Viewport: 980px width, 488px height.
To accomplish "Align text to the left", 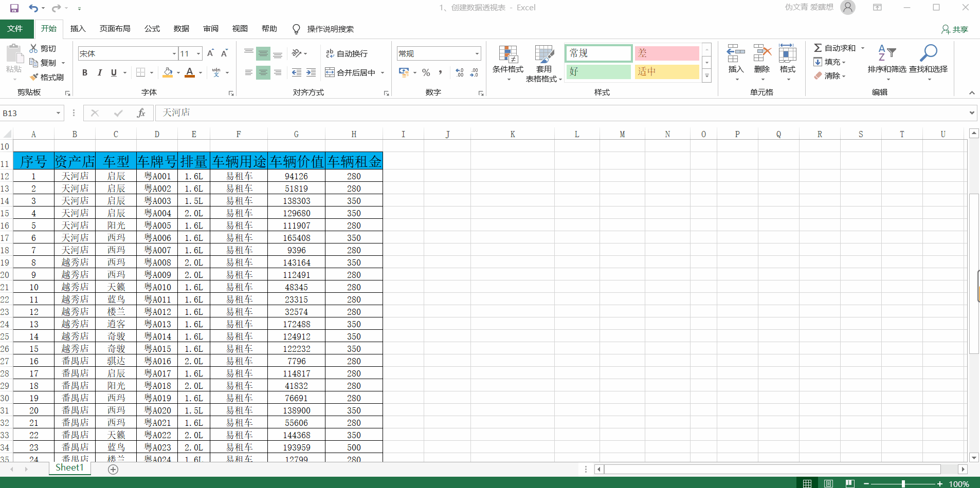I will (249, 72).
